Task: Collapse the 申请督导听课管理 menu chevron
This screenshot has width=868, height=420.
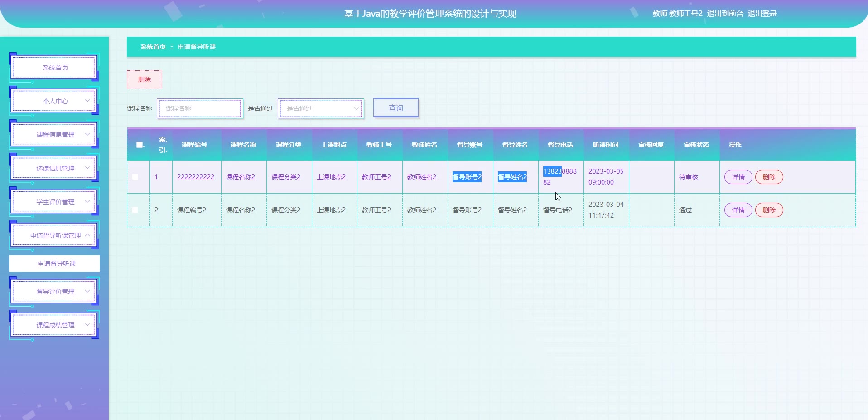Action: [87, 235]
